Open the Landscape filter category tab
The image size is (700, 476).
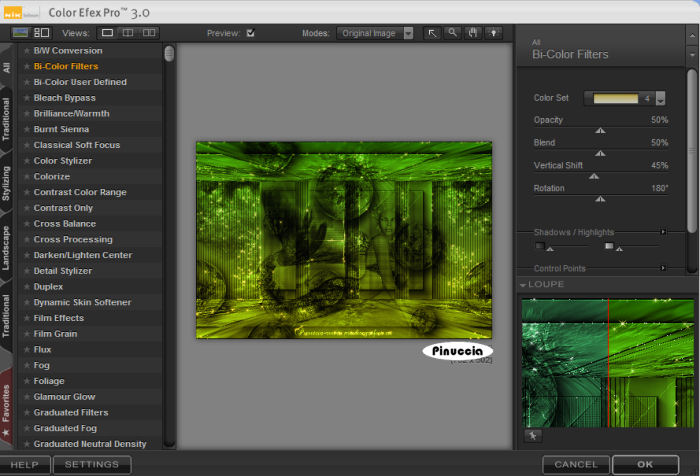click(x=7, y=250)
